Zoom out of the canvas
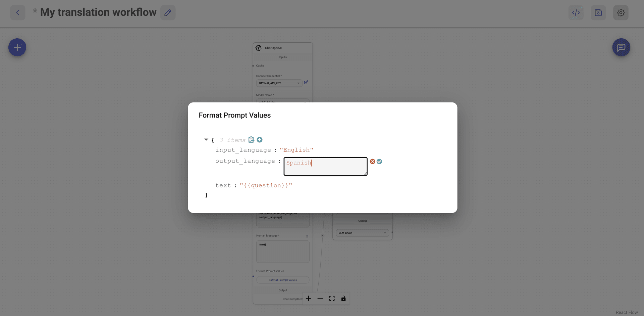The width and height of the screenshot is (644, 316). tap(320, 299)
